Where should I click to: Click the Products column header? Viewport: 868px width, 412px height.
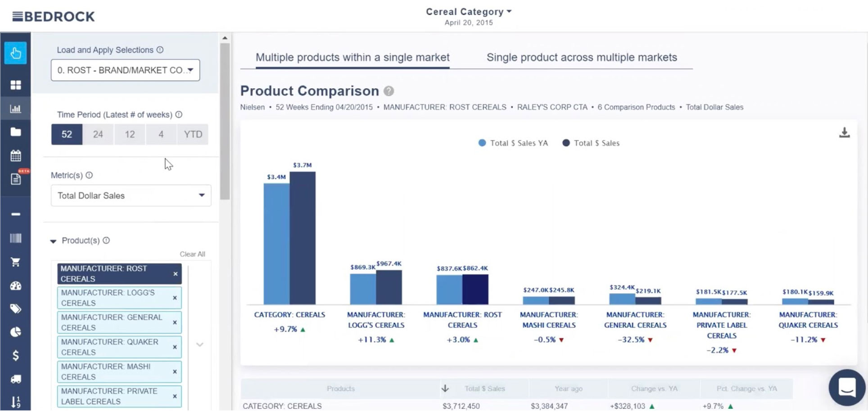[x=340, y=389]
